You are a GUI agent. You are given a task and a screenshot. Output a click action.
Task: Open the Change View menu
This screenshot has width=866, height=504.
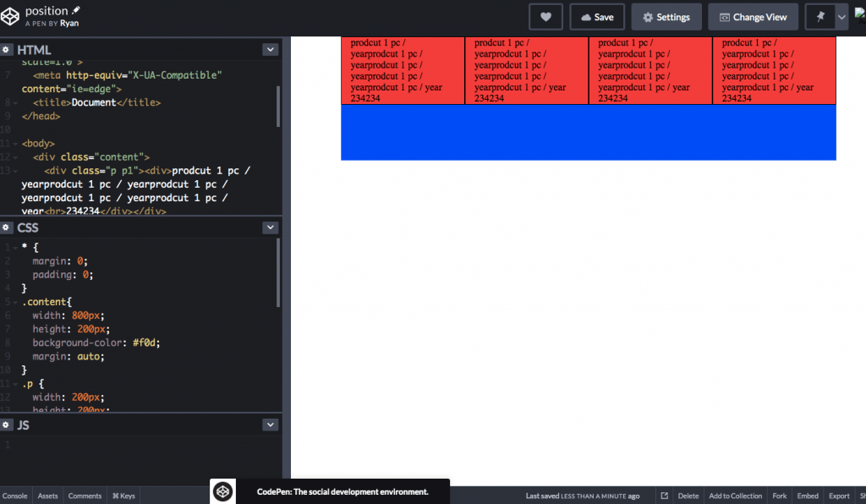tap(753, 17)
